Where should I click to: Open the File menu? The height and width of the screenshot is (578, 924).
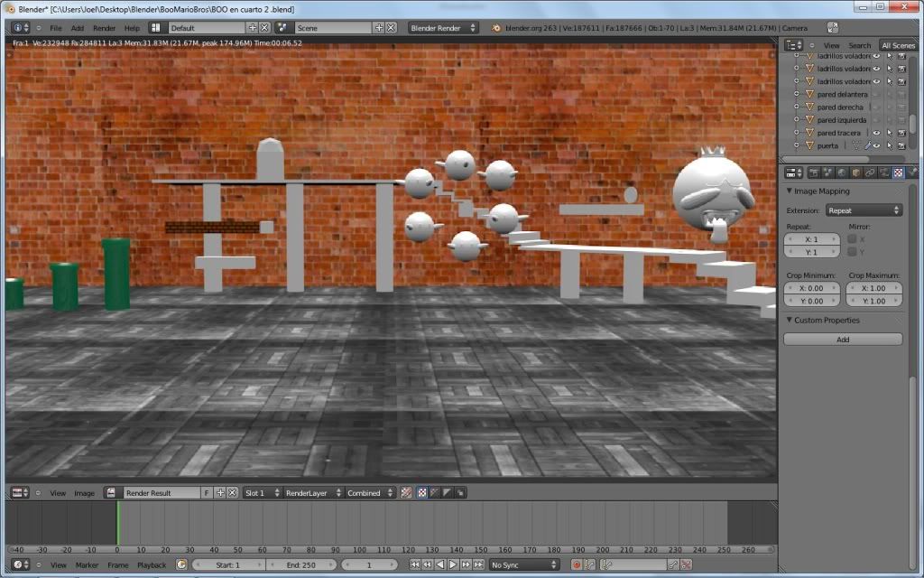(56, 28)
